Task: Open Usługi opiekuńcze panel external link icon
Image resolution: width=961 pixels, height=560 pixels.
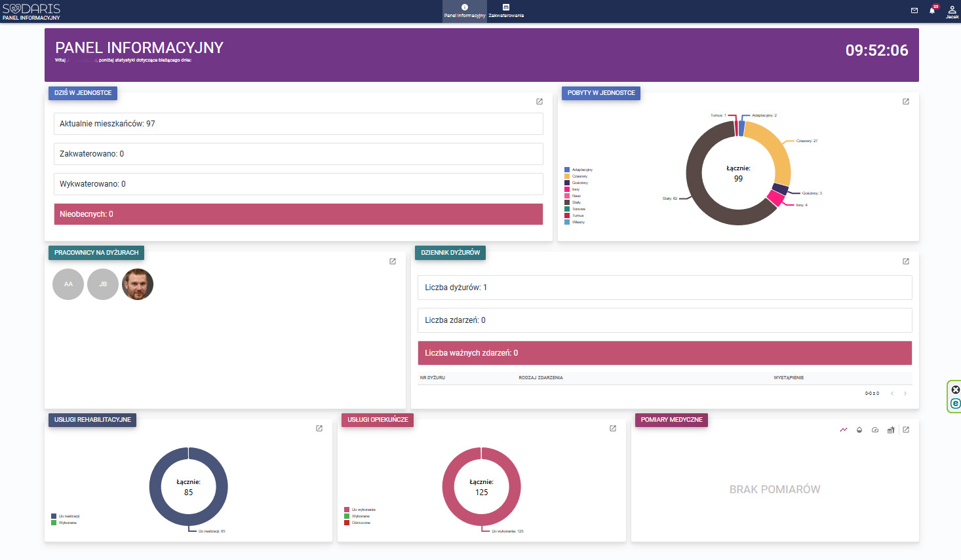Action: (x=613, y=428)
